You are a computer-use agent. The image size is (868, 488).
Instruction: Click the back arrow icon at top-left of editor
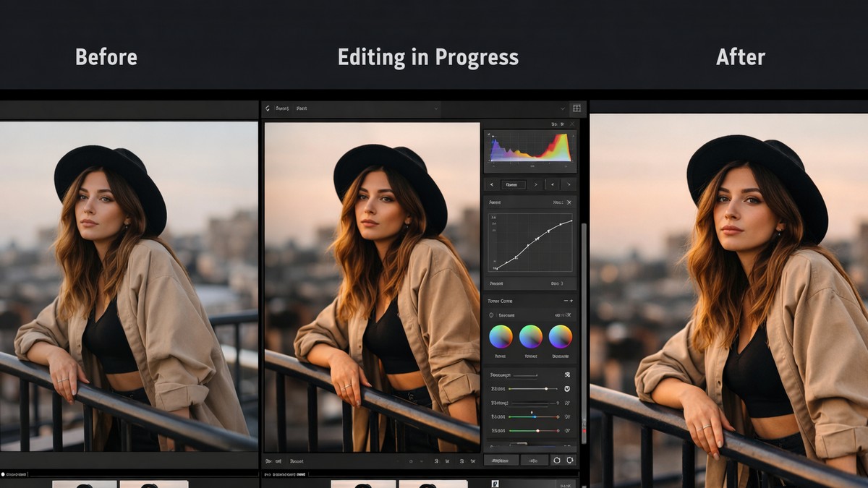(268, 108)
